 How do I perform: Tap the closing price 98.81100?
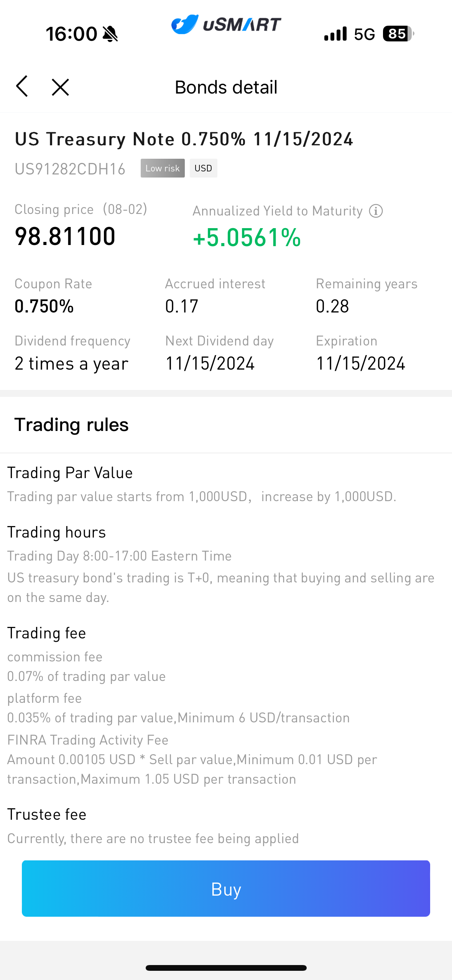(x=65, y=236)
